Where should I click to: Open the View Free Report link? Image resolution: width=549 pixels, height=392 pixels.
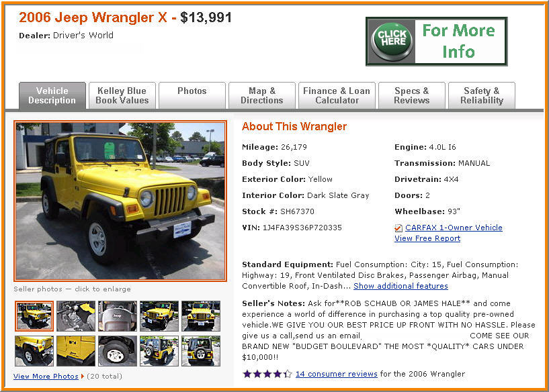tap(427, 238)
